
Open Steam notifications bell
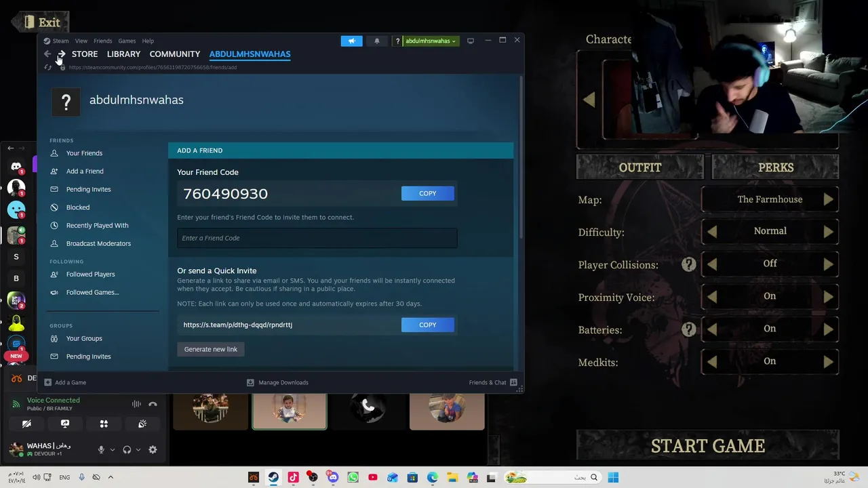[x=377, y=41]
